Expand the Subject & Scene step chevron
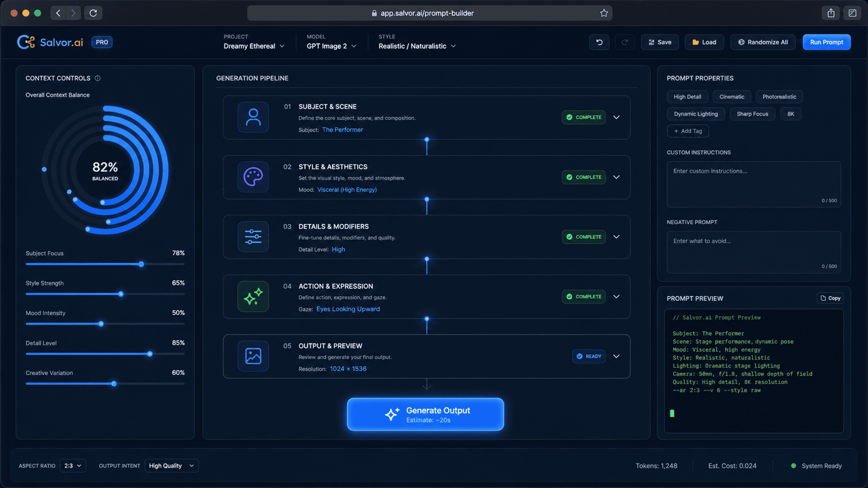This screenshot has height=488, width=868. [x=616, y=117]
